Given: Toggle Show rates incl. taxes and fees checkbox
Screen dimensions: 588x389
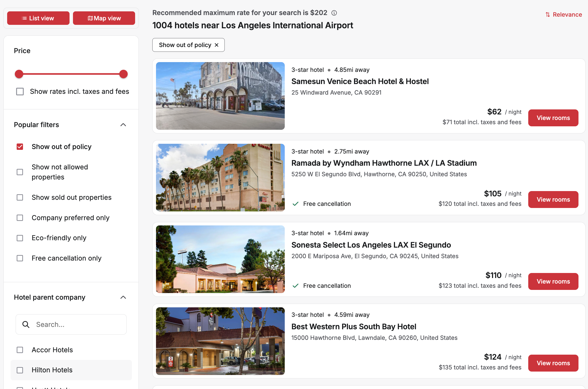Looking at the screenshot, I should click(x=20, y=91).
